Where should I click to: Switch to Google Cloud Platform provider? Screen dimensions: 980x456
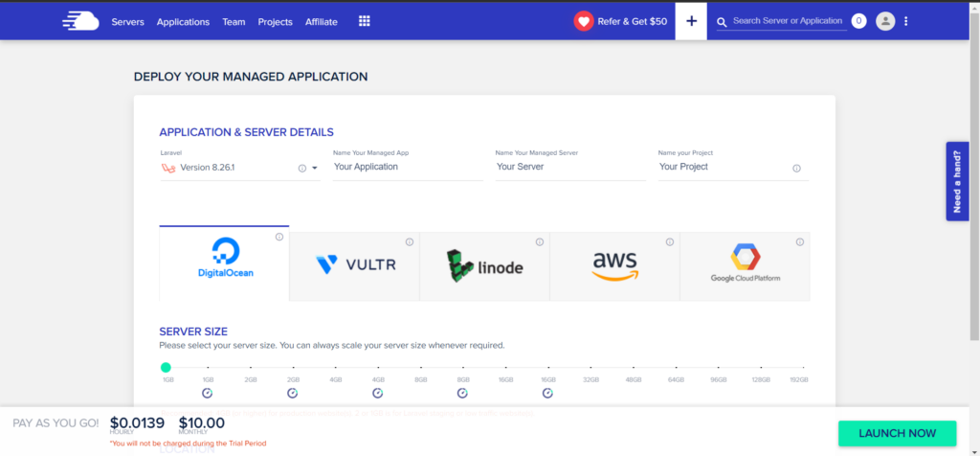pos(745,266)
